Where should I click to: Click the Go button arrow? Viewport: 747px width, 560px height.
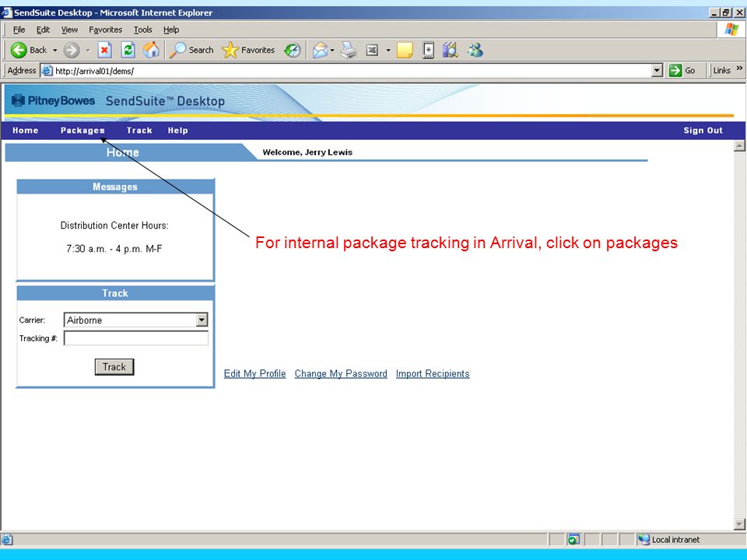pos(675,71)
